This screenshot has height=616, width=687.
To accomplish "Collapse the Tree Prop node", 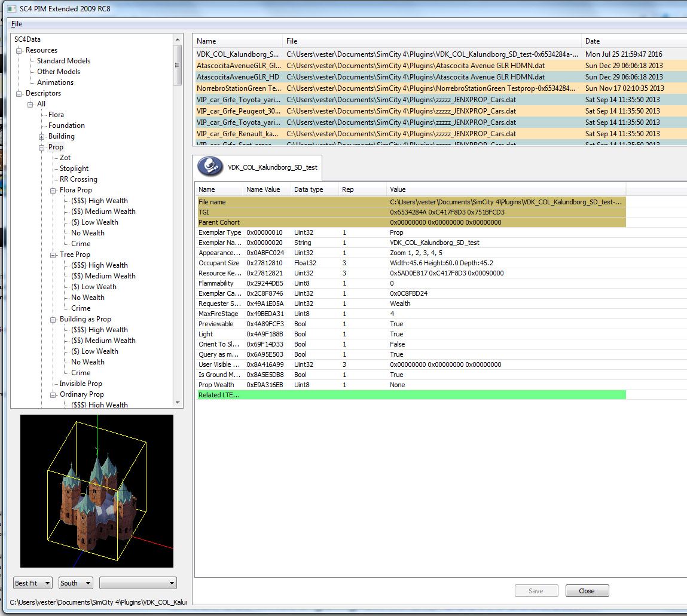I will [53, 255].
